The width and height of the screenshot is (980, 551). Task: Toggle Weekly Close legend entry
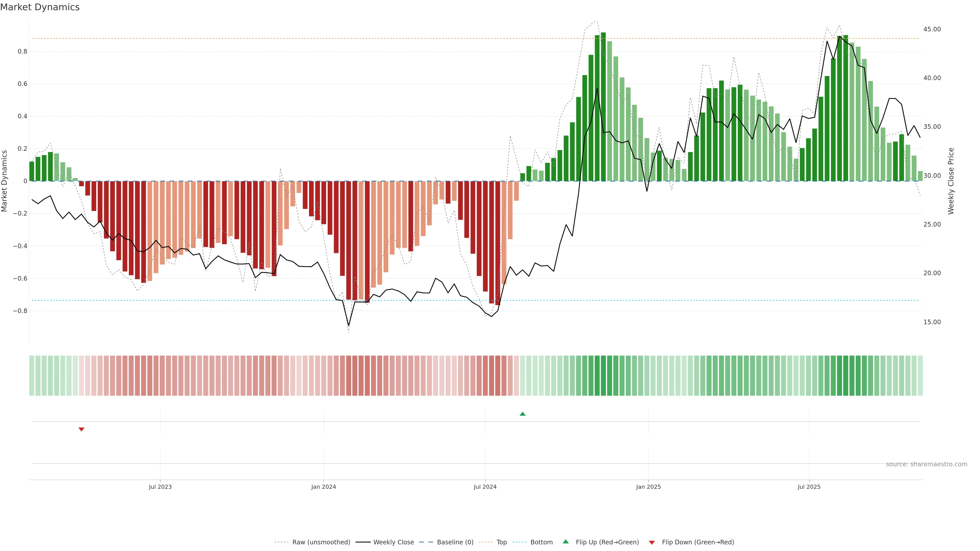coord(393,542)
